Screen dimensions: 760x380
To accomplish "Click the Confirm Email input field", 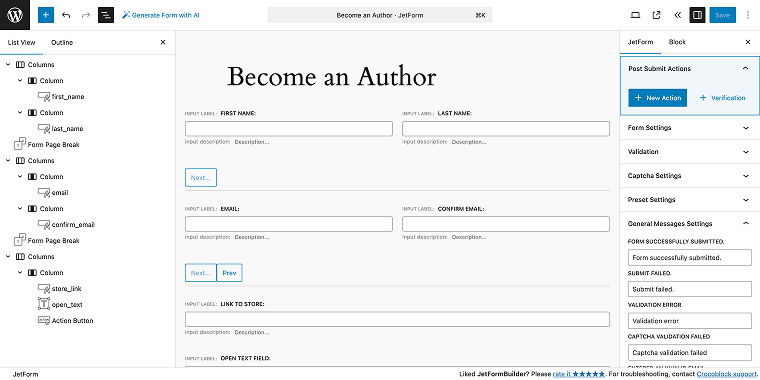I will point(506,224).
